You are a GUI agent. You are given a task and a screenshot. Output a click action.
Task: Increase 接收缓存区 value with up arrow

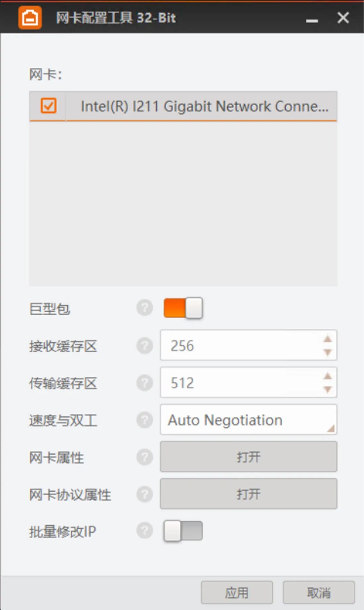coord(327,339)
